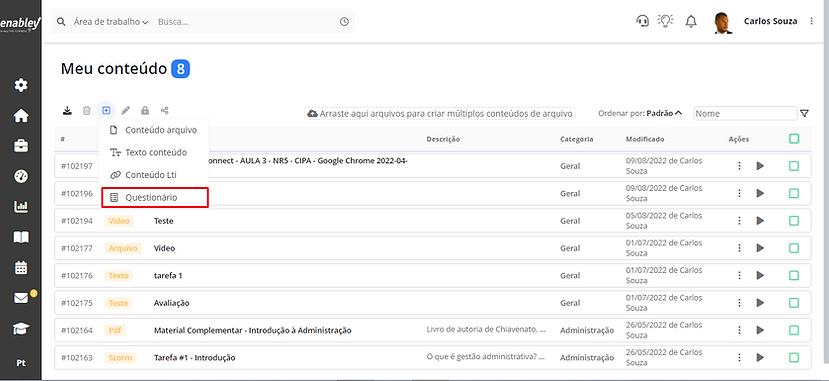Click the lock icon in the content toolbar
829x381 pixels.
tap(145, 110)
